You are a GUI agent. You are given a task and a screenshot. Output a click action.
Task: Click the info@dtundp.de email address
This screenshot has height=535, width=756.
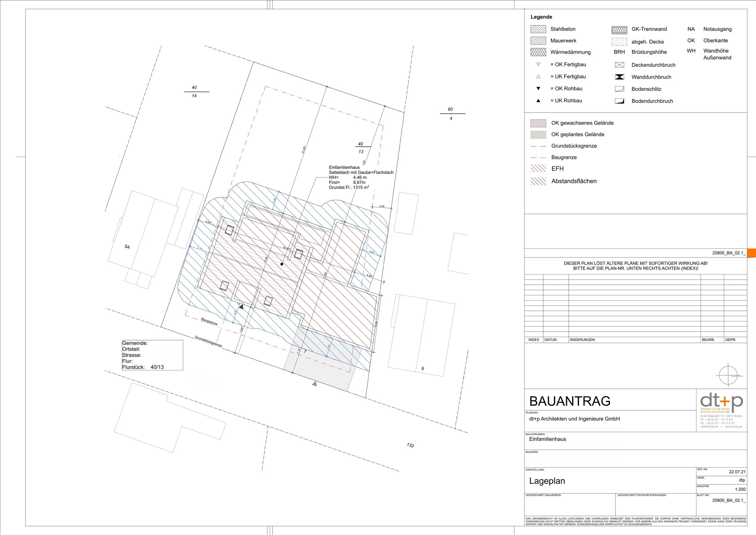pyautogui.click(x=709, y=427)
